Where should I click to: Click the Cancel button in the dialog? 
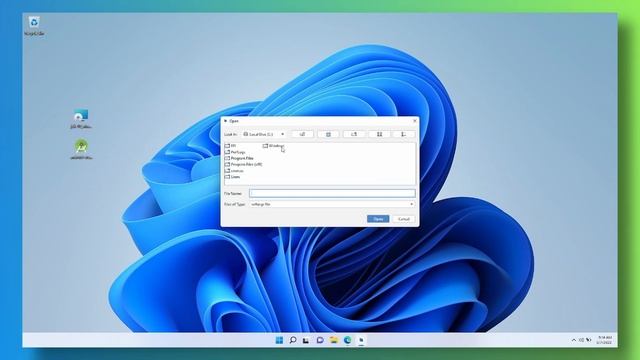point(404,219)
